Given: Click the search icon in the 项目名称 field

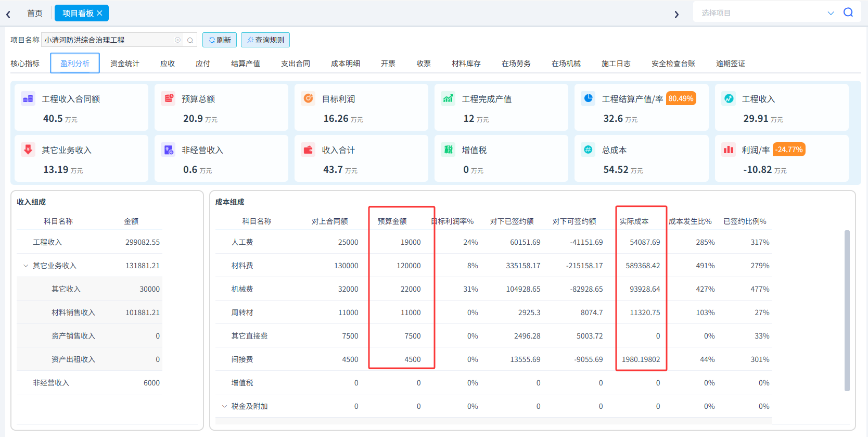Looking at the screenshot, I should 190,40.
